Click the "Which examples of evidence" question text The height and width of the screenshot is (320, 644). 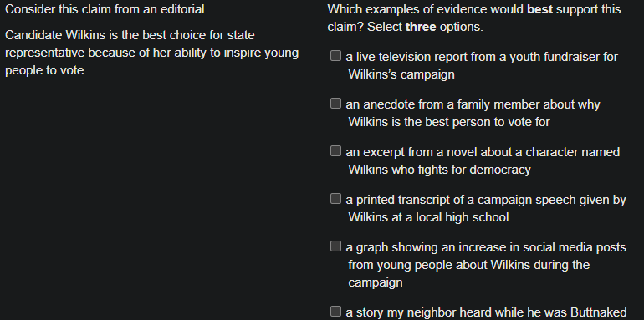click(474, 18)
